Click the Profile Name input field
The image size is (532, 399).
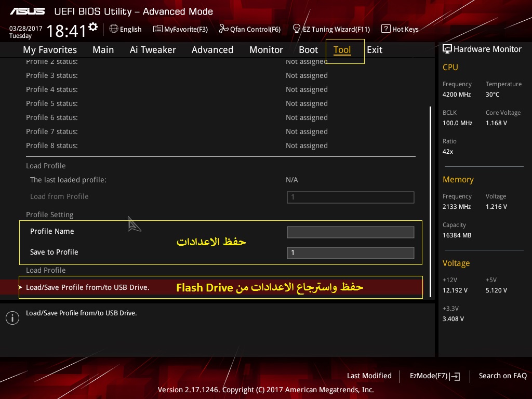(351, 232)
